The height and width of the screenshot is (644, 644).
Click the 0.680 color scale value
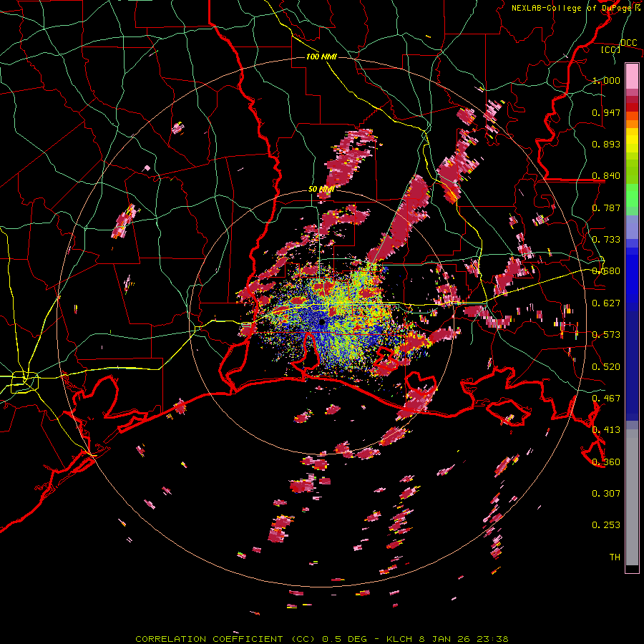coord(606,271)
